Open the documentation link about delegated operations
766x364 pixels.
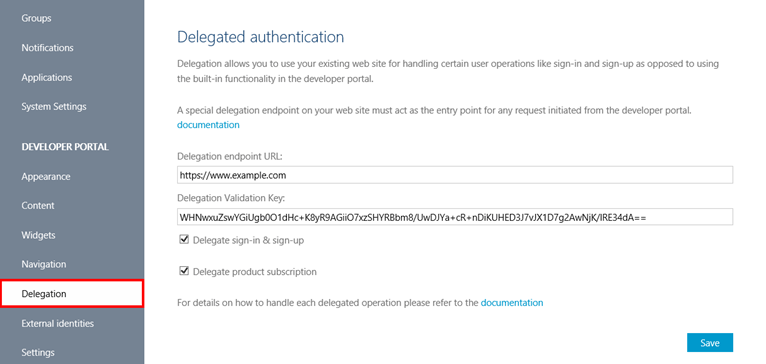click(512, 302)
